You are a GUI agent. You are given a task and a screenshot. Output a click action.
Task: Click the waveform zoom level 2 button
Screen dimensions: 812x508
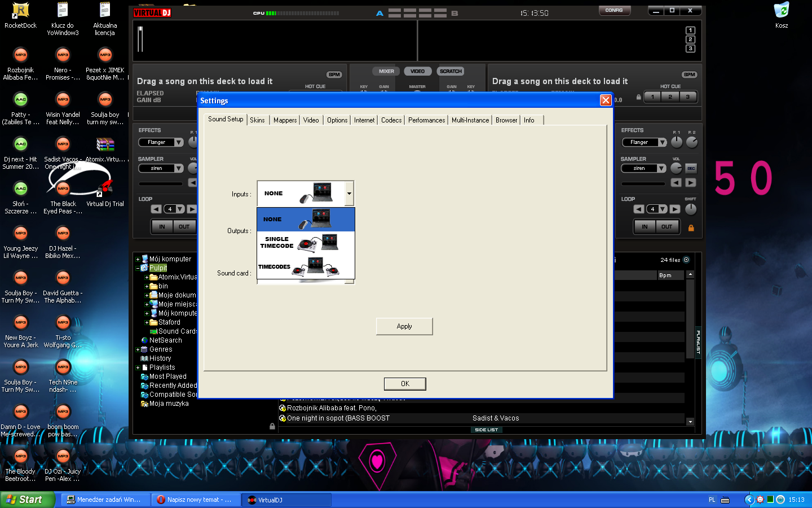[x=690, y=40]
